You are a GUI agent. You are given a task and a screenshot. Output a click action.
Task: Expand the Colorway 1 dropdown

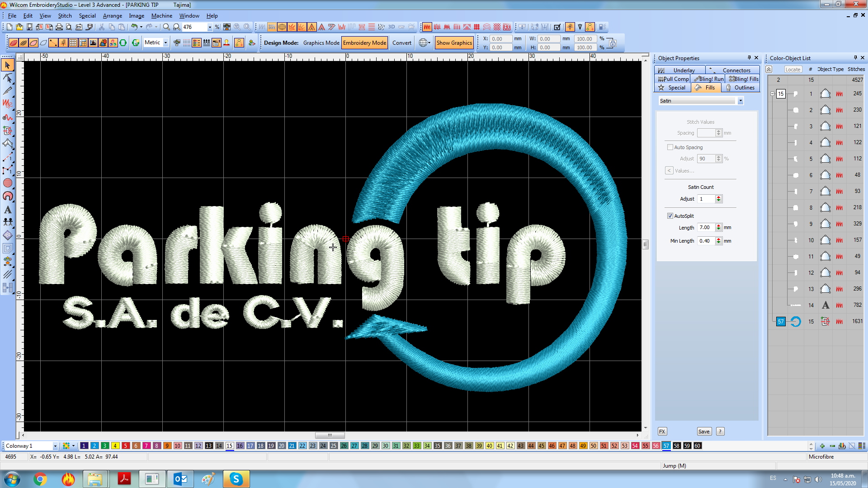[x=55, y=446]
